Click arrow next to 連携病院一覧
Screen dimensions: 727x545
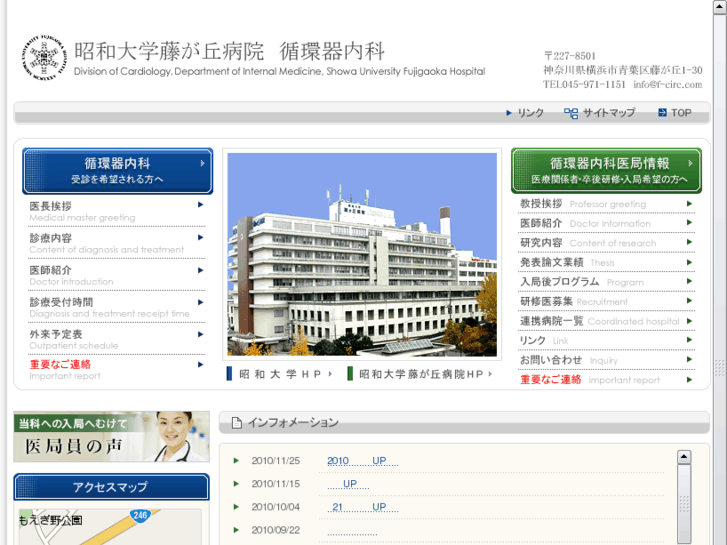point(689,321)
